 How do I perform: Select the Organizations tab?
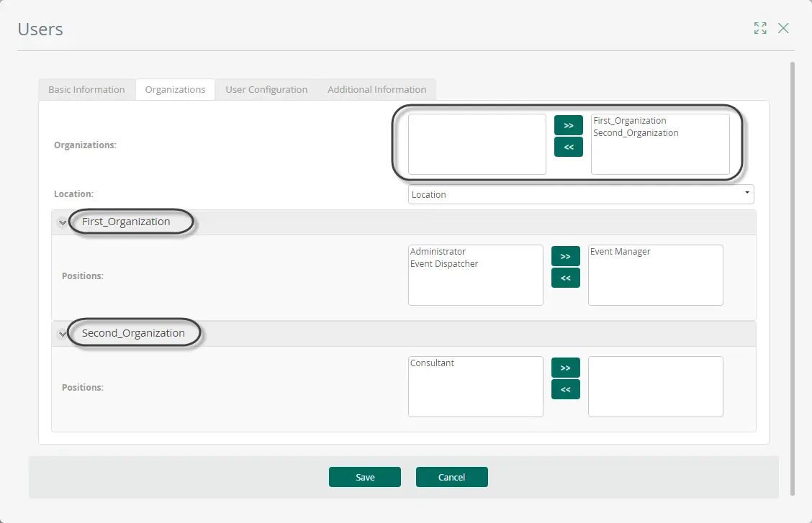pos(175,89)
